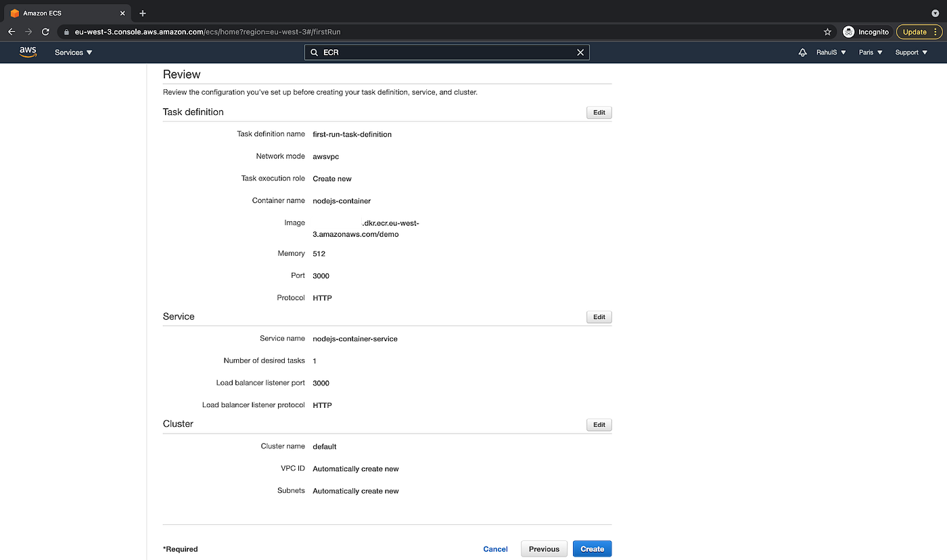947x560 pixels.
Task: Close the Amazon ECS tab
Action: [x=122, y=13]
